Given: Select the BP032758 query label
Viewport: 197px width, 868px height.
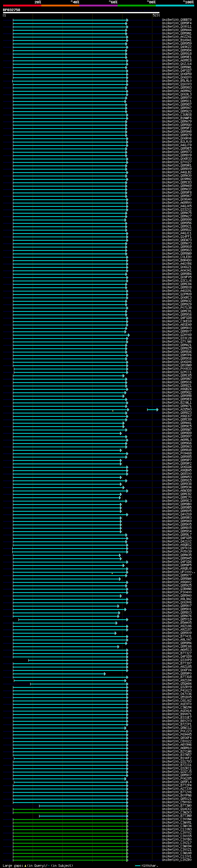Looking at the screenshot, I should point(11,10).
